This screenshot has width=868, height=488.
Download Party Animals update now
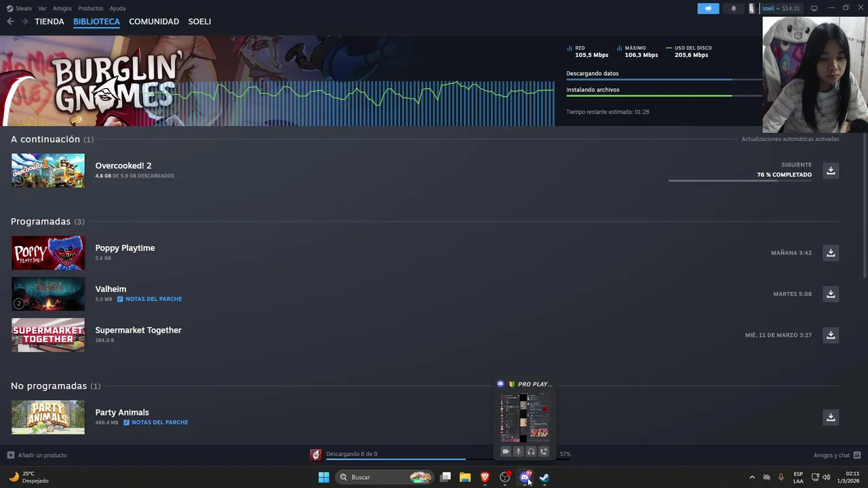click(831, 417)
